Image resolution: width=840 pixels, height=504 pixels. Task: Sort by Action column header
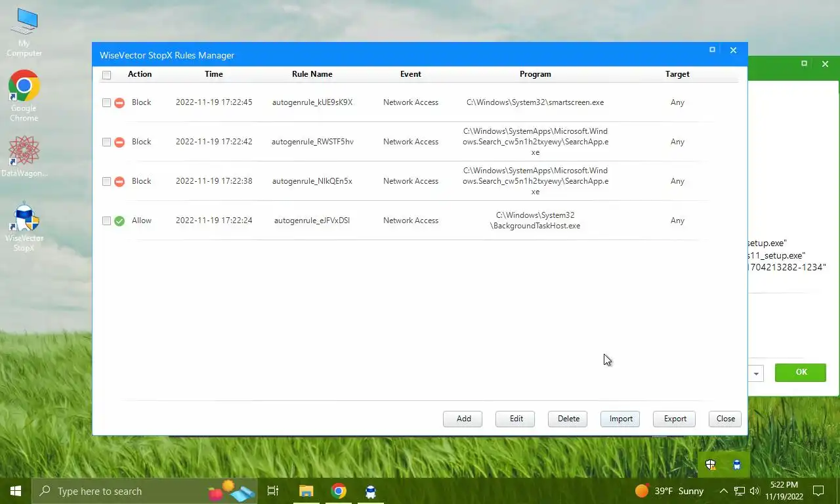[x=140, y=74]
